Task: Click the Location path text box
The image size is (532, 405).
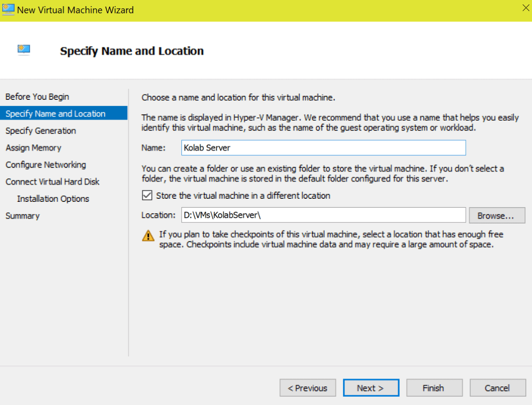Action: point(323,215)
